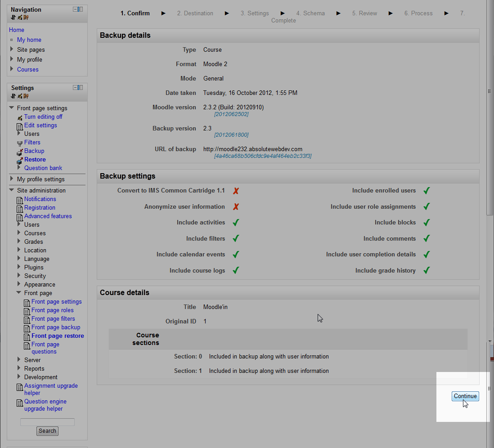494x448 pixels.
Task: Open Front page backup item
Action: pyautogui.click(x=56, y=327)
